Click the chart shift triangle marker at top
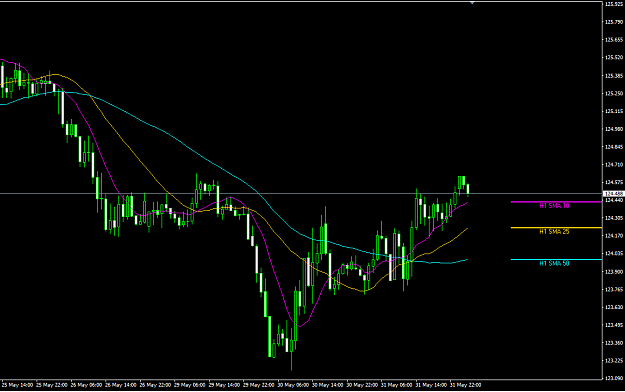 (472, 3)
